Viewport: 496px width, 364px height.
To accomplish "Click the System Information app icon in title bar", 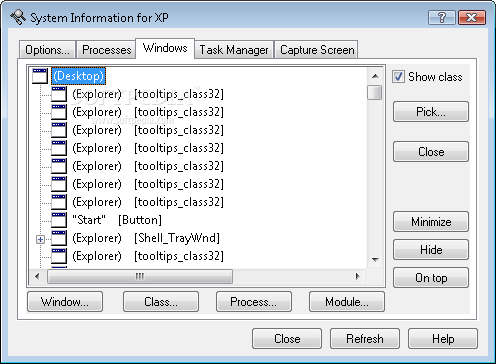I will (x=18, y=17).
